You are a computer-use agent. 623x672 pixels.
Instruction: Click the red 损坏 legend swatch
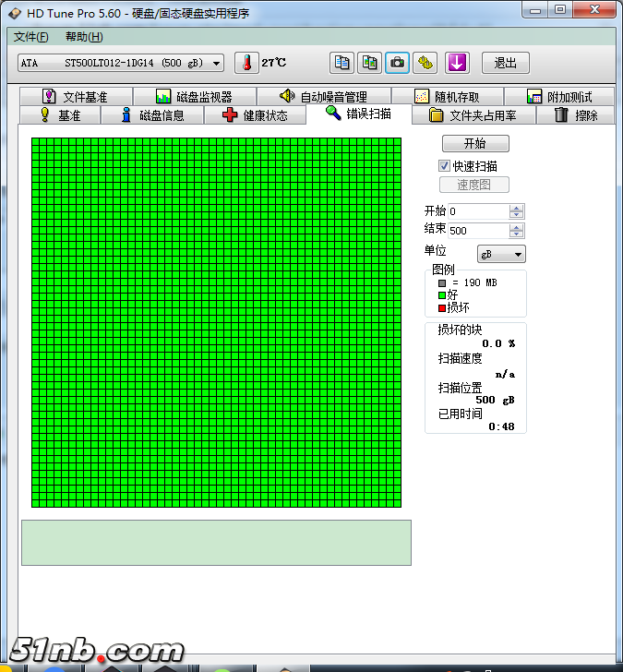(x=442, y=307)
